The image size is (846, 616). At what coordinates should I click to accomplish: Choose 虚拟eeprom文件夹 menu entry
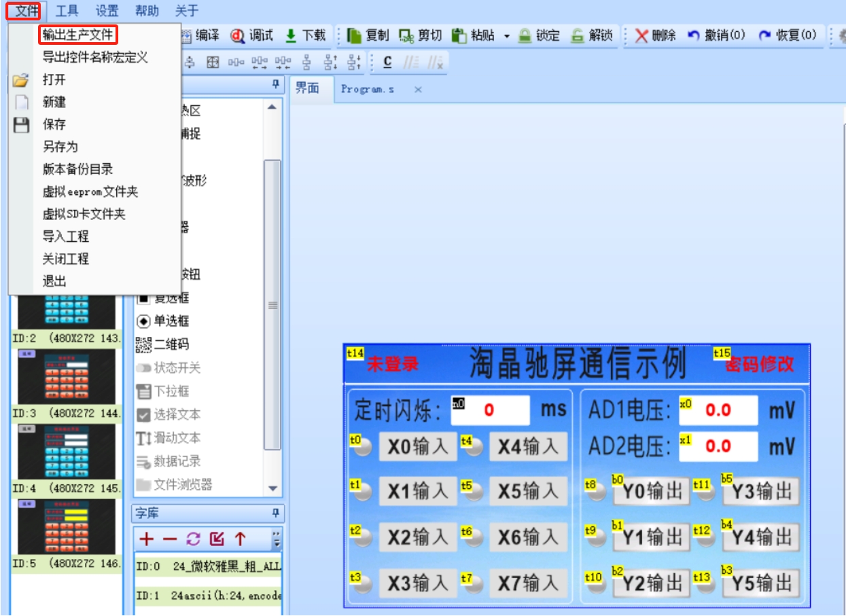click(95, 192)
